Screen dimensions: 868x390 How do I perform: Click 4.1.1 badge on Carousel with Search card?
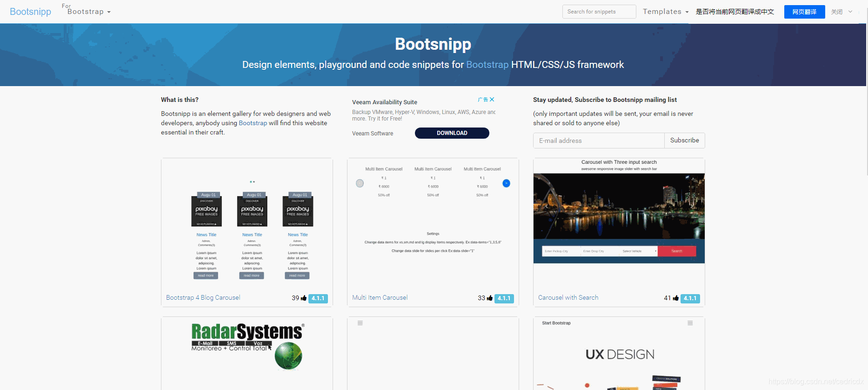coord(690,298)
